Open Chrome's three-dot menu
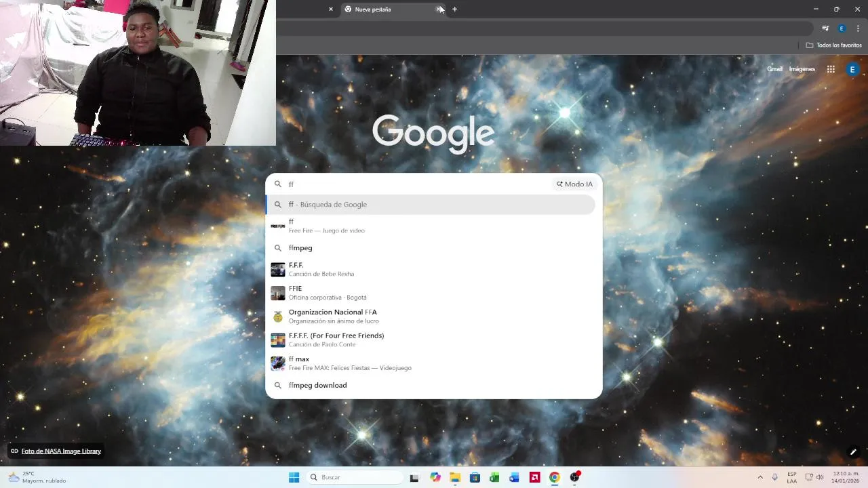 point(858,28)
